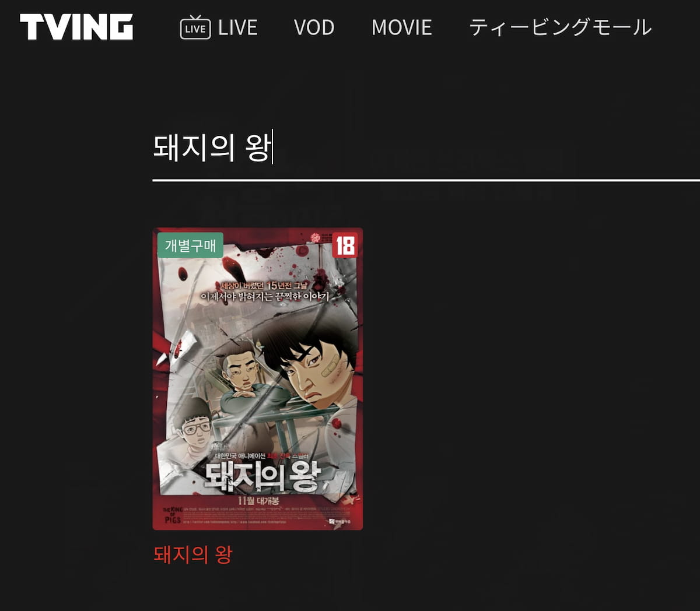Click the 11월 대개봉 text on poster
700x611 pixels.
(258, 500)
